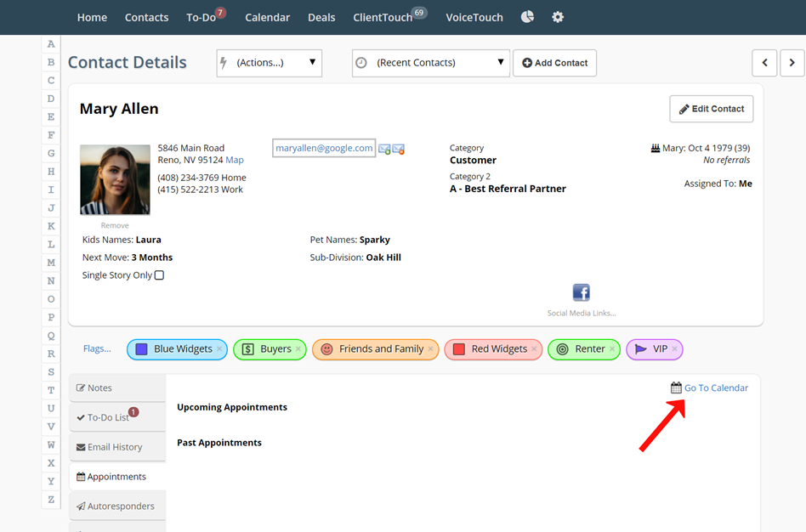Click the A - Best Referral Partner text
Viewport: 806px width, 532px height.
pyautogui.click(x=508, y=189)
